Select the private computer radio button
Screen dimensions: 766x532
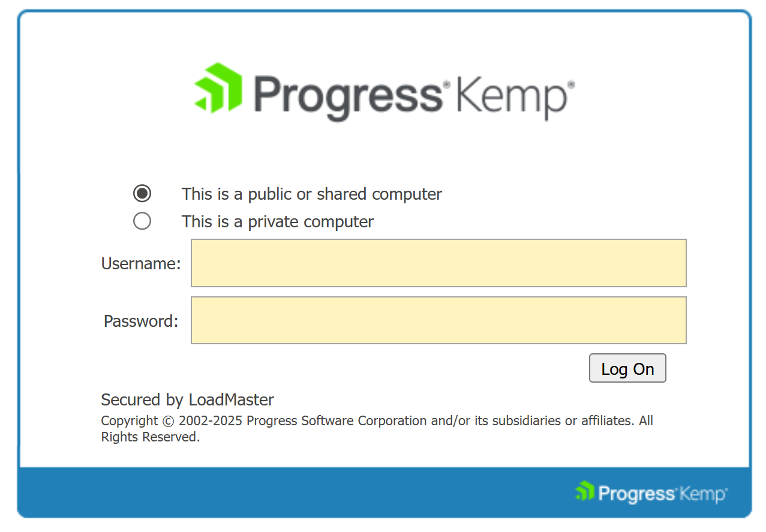click(142, 221)
